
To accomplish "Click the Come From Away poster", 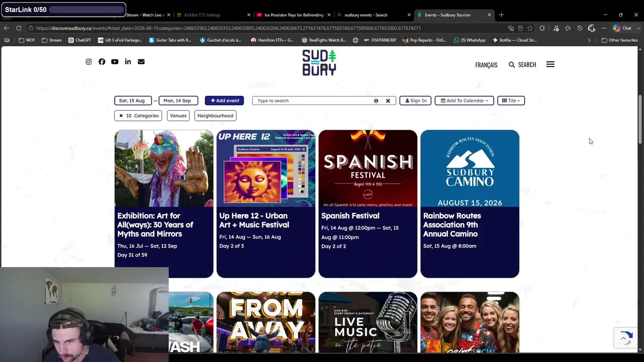I will (266, 322).
